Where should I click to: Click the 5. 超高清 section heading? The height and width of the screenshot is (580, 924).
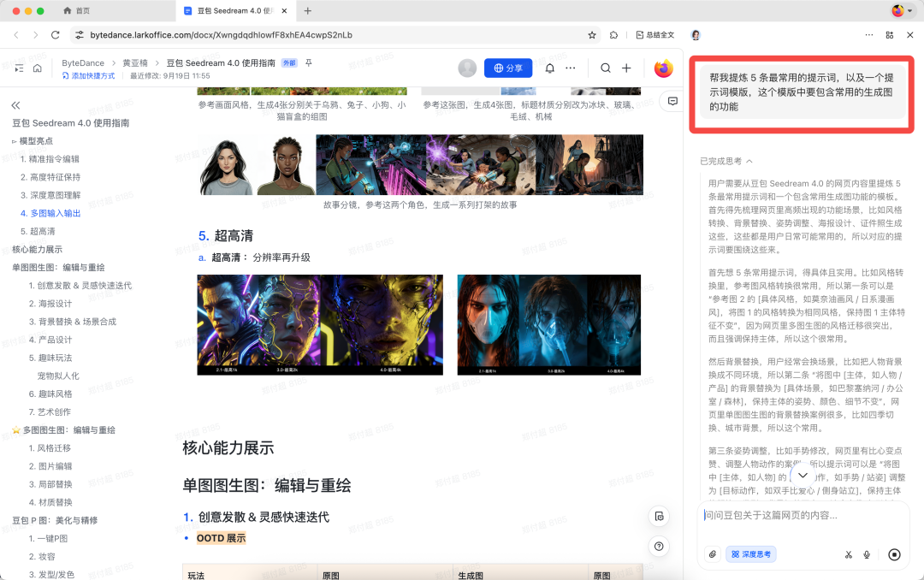(226, 236)
